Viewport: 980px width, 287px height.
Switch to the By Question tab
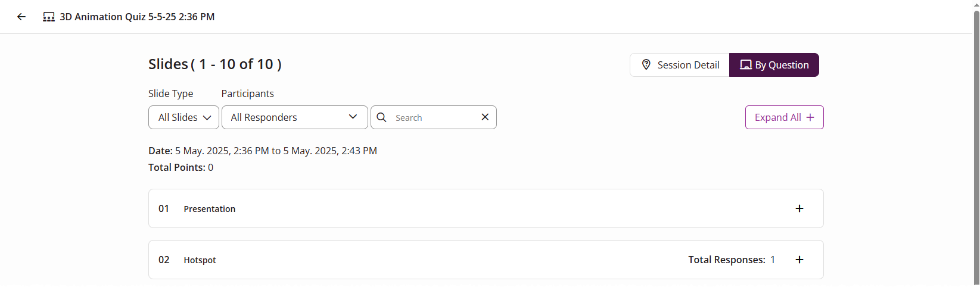(774, 65)
